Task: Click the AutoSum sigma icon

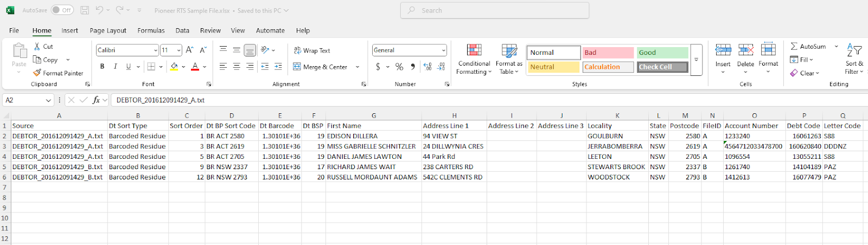Action: click(794, 47)
